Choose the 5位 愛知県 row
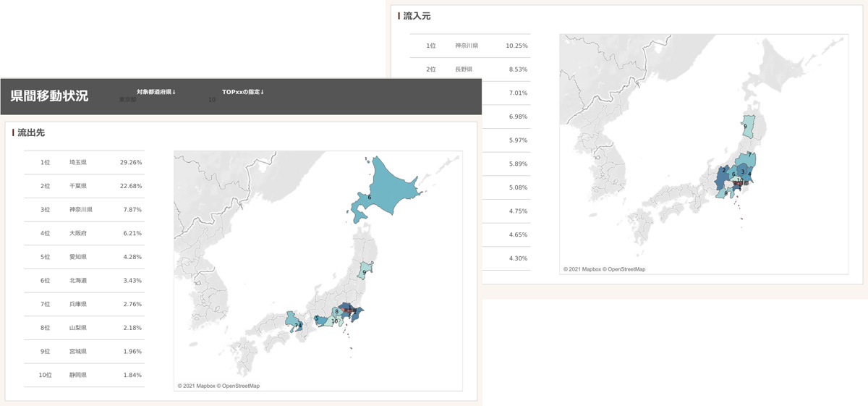 (84, 257)
